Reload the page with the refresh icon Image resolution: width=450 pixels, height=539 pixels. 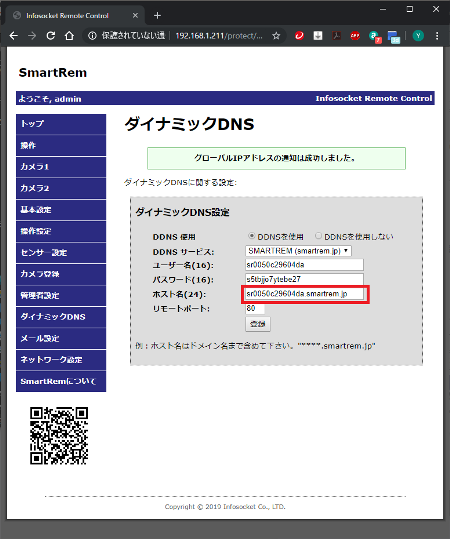(x=51, y=35)
